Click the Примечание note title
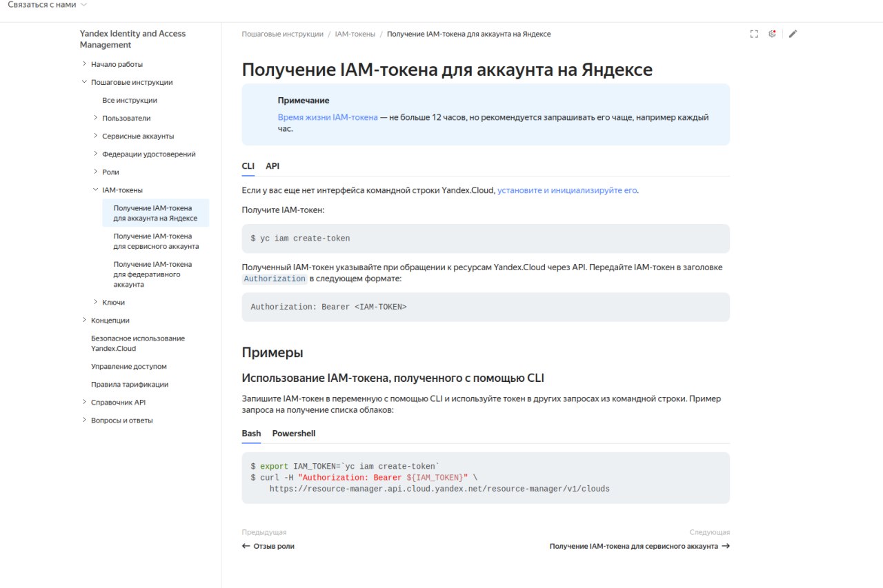The height and width of the screenshot is (588, 883). pyautogui.click(x=304, y=101)
